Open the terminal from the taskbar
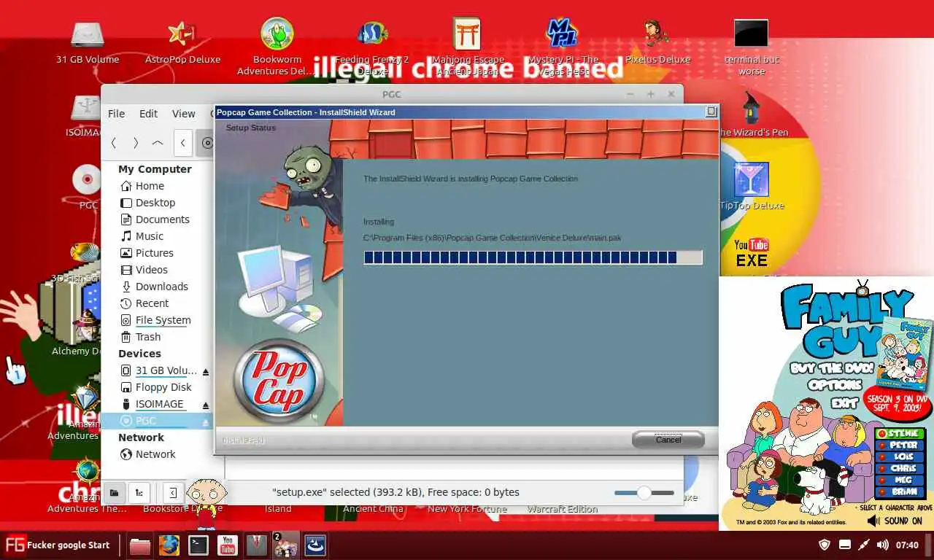The width and height of the screenshot is (934, 560). click(x=198, y=545)
